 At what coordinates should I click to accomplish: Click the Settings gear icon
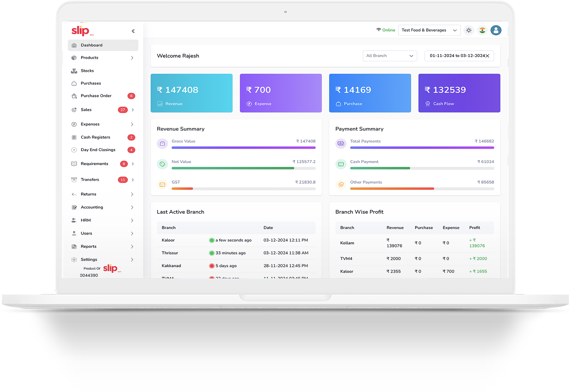(74, 260)
